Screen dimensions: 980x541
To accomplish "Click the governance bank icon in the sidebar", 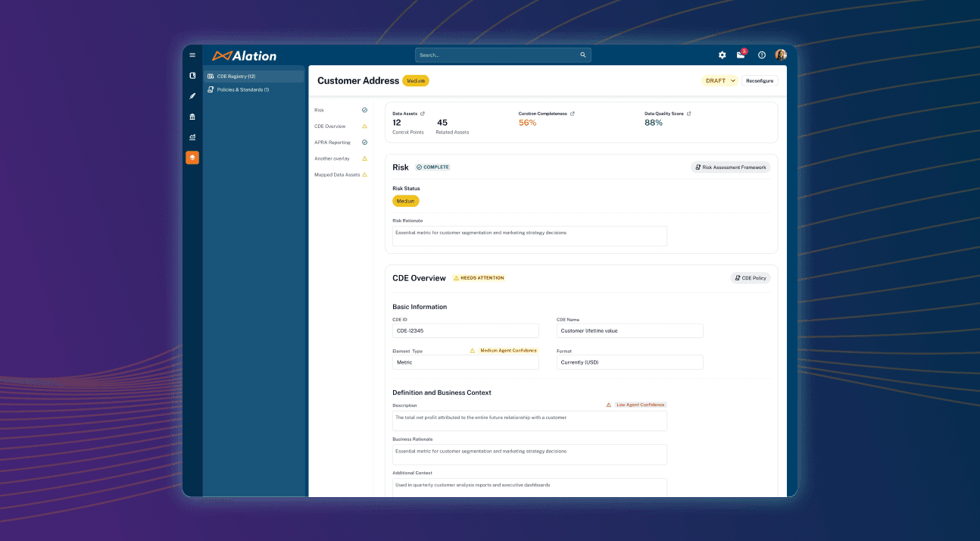I will (x=192, y=117).
